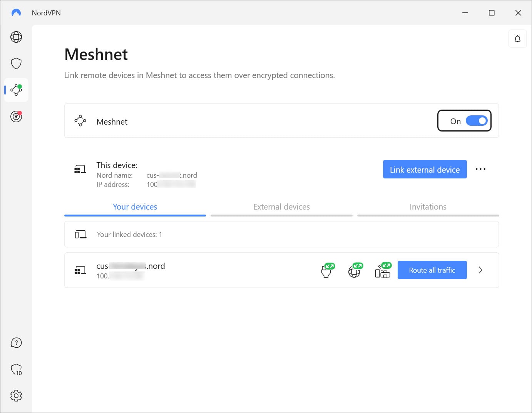Image resolution: width=532 pixels, height=413 pixels.
Task: Open the Settings gear icon
Action: 16,395
